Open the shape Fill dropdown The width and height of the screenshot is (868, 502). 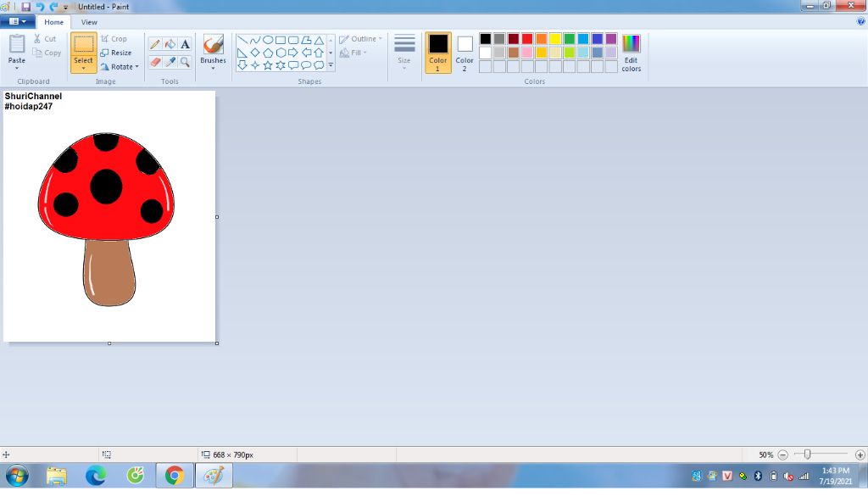click(x=353, y=53)
